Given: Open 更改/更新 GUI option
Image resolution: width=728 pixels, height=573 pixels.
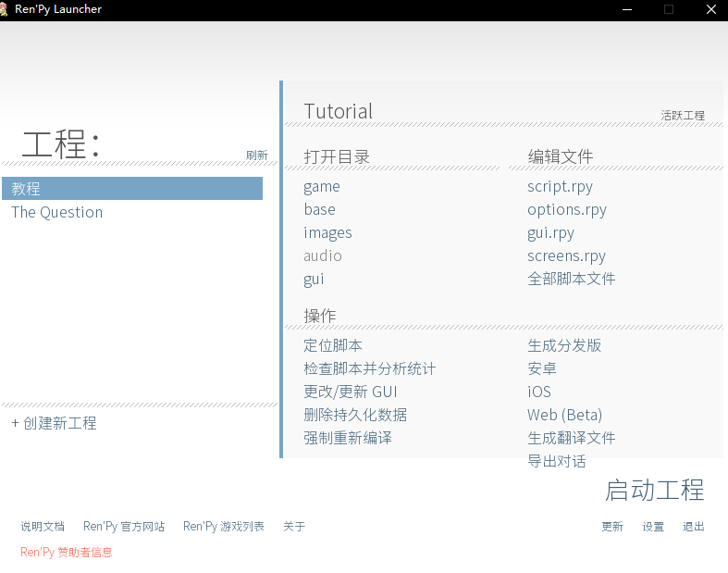Looking at the screenshot, I should (x=351, y=392).
